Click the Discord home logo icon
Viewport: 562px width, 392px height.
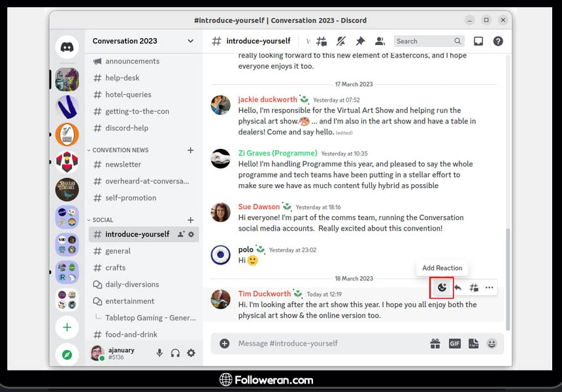point(67,47)
